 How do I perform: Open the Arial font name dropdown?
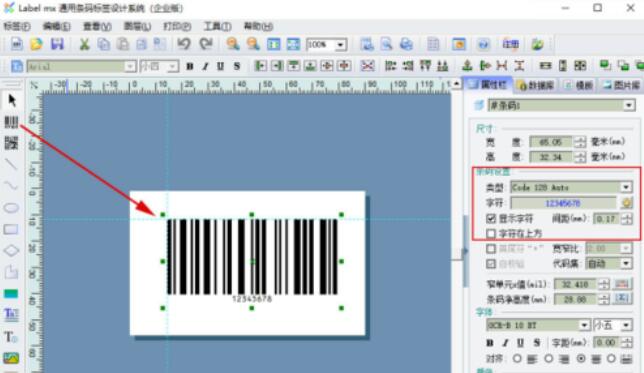coord(130,66)
